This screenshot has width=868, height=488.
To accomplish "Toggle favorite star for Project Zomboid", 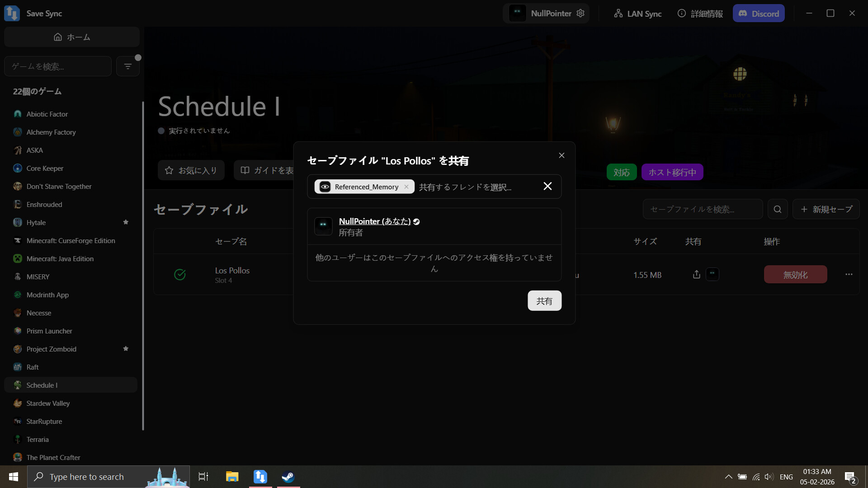I will 126,349.
